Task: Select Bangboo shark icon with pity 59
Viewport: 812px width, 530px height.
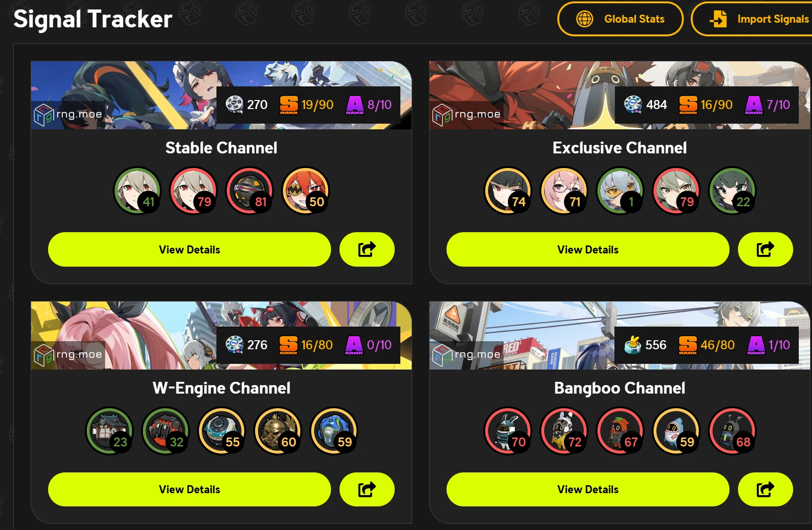Action: point(676,431)
